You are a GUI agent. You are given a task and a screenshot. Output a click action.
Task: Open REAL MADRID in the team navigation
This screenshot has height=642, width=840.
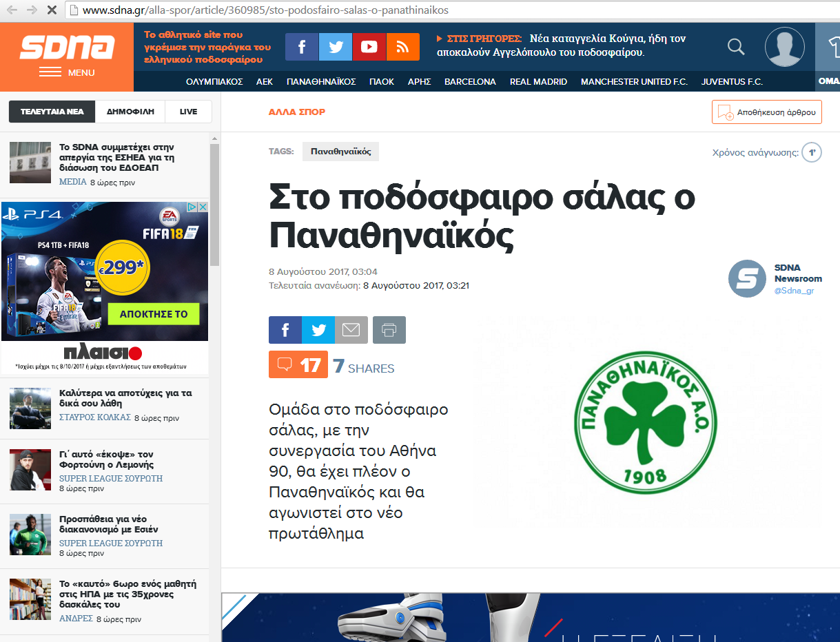pyautogui.click(x=538, y=81)
